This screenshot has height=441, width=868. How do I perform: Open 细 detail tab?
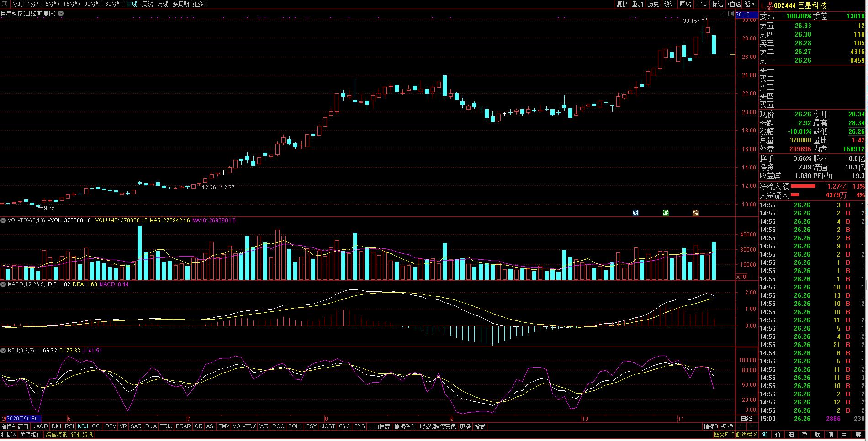pyautogui.click(x=791, y=435)
